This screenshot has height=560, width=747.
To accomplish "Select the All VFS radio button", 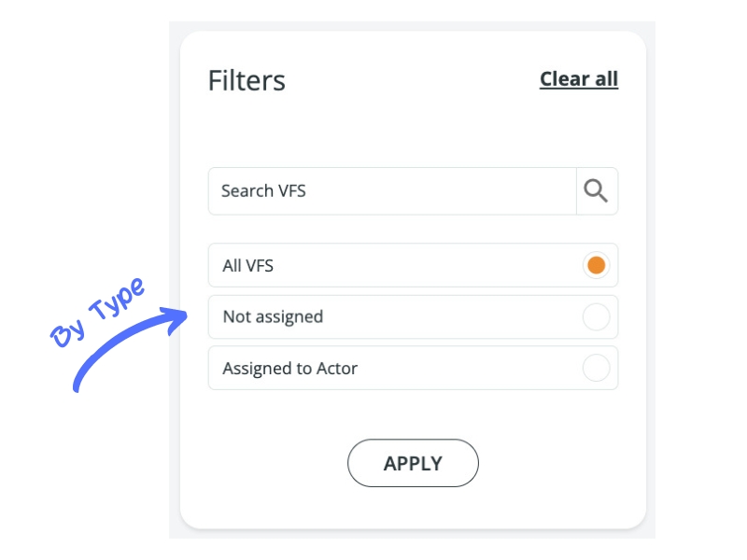I will point(596,266).
